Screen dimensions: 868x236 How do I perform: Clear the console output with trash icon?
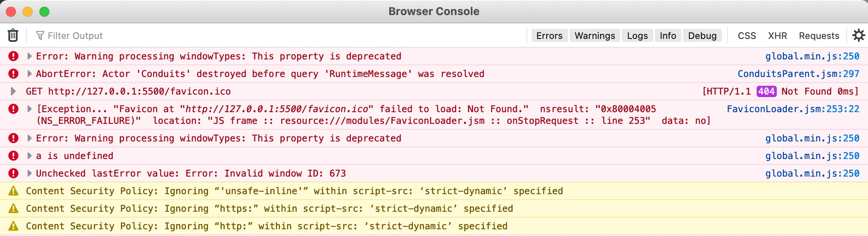(13, 36)
